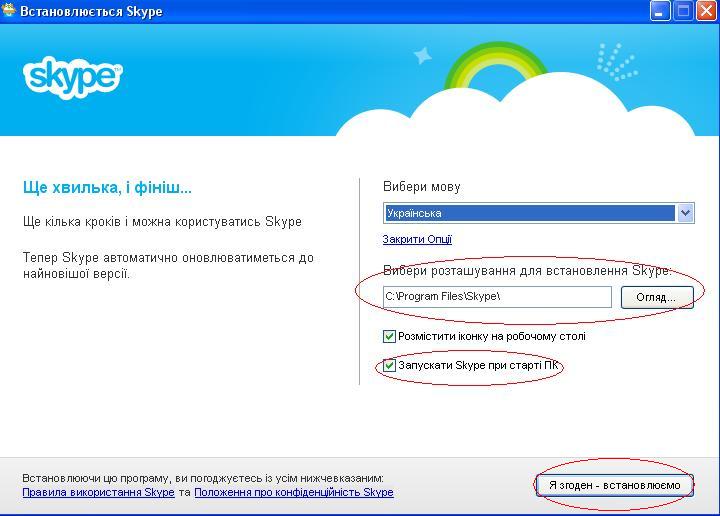Uncheck Розмістити іконку на робочому столі
This screenshot has width=720, height=516.
389,337
